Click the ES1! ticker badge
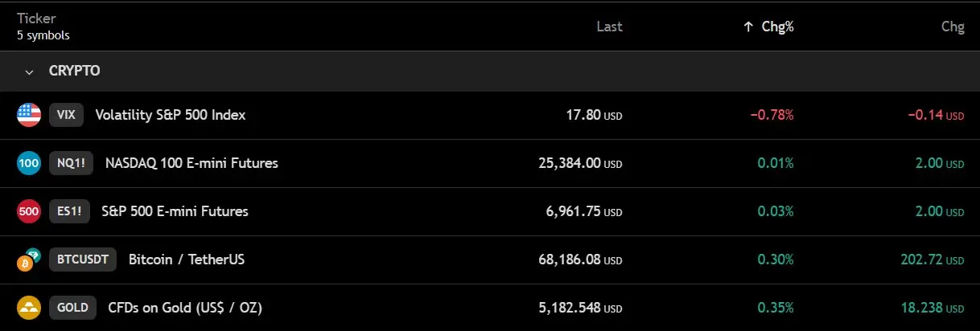 point(69,211)
